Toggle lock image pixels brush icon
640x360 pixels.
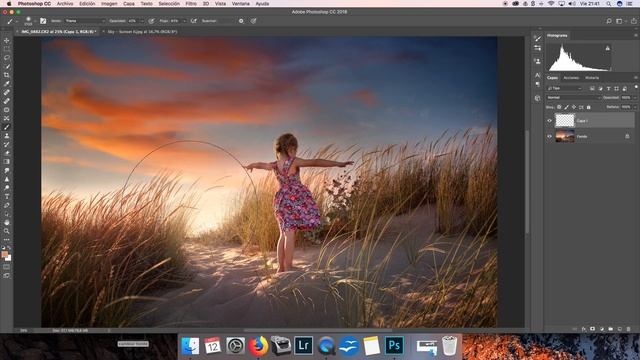pyautogui.click(x=567, y=107)
